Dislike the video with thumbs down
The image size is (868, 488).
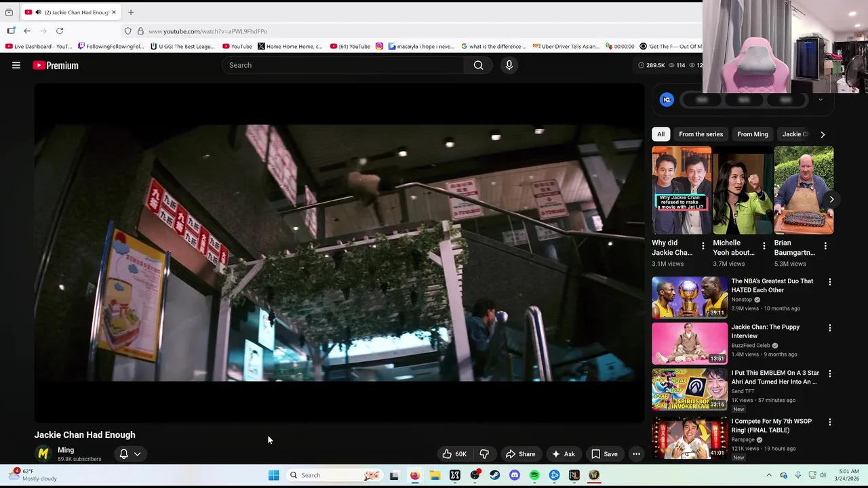[484, 454]
